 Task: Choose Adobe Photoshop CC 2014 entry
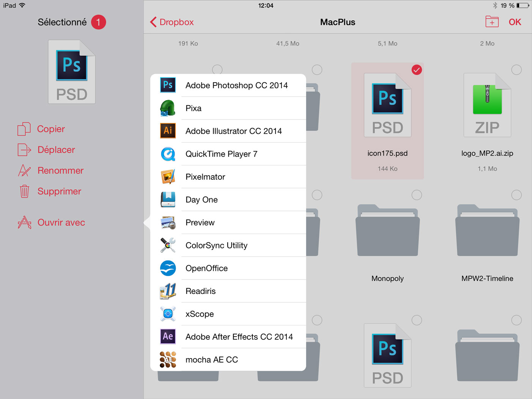click(228, 85)
